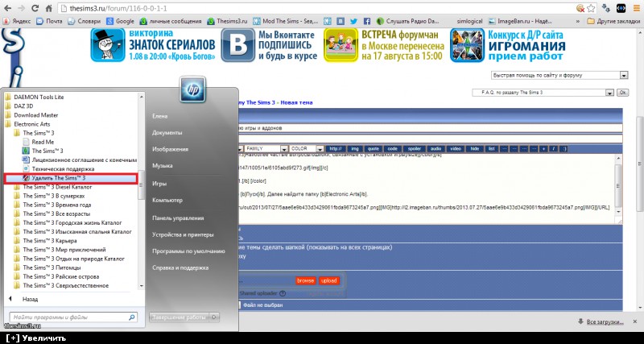Open the Яндекс bookmark
The height and width of the screenshot is (344, 644).
(17, 21)
